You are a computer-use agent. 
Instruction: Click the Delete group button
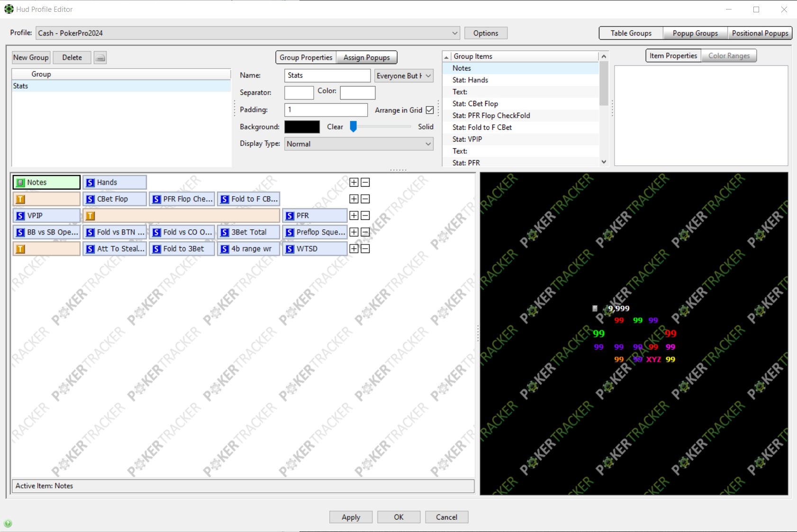[72, 58]
